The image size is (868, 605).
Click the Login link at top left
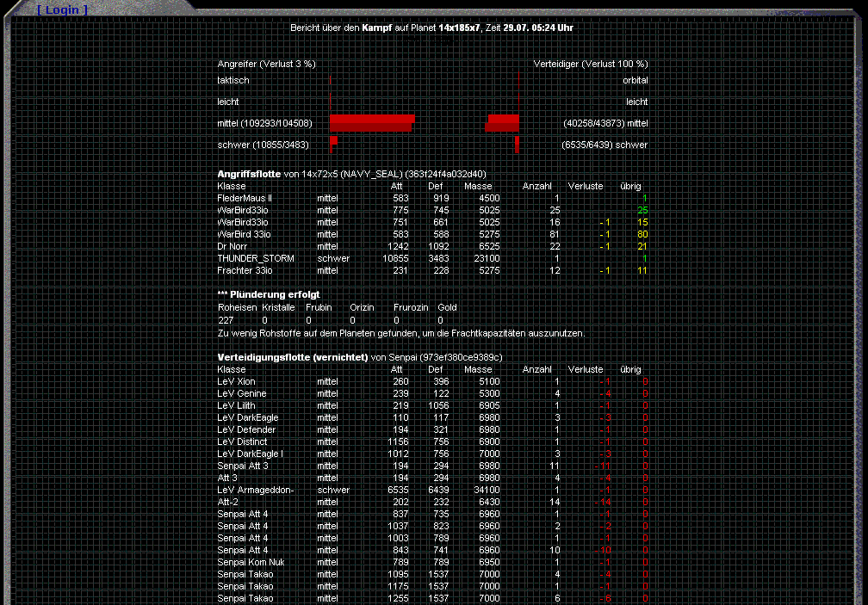(62, 9)
